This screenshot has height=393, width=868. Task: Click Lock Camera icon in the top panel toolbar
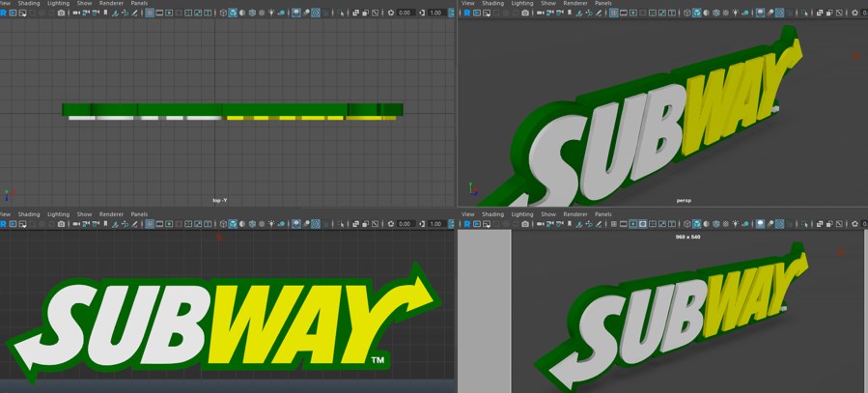point(86,13)
